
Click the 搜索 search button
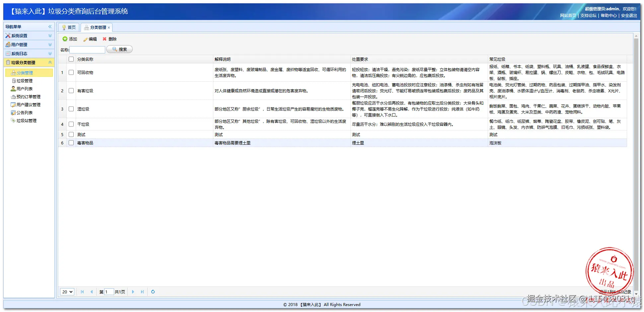coord(119,49)
